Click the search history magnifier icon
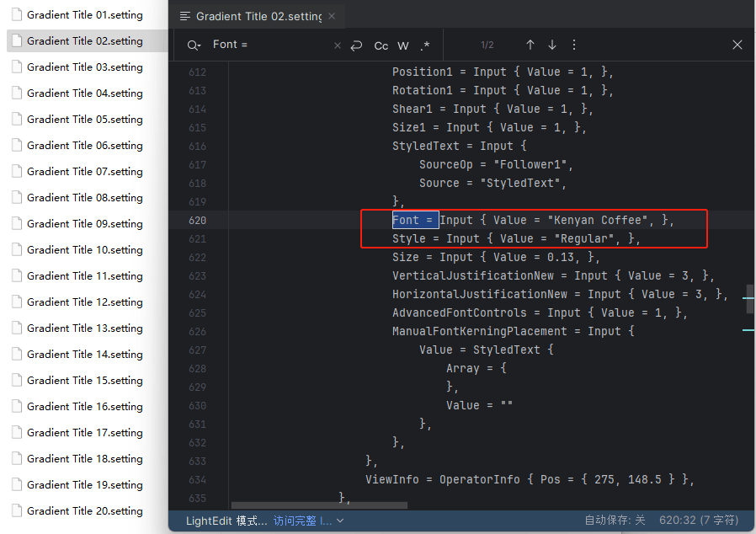The width and height of the screenshot is (756, 534). pyautogui.click(x=194, y=45)
